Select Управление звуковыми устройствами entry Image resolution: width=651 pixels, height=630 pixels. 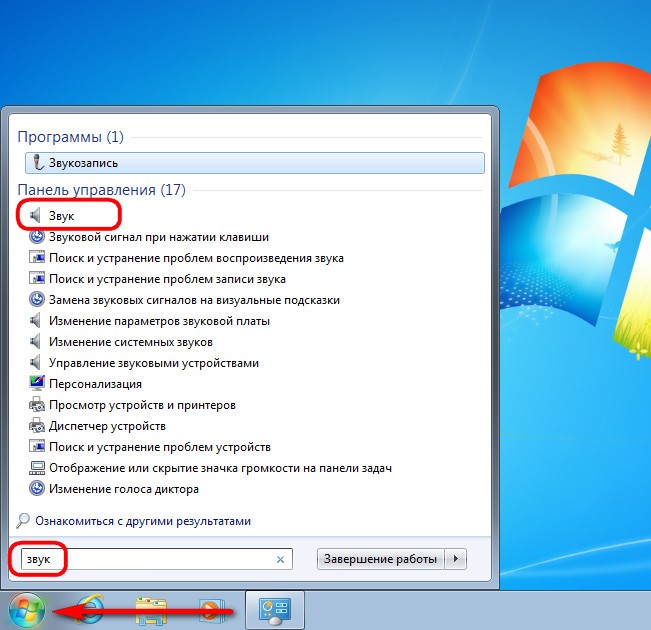click(153, 363)
